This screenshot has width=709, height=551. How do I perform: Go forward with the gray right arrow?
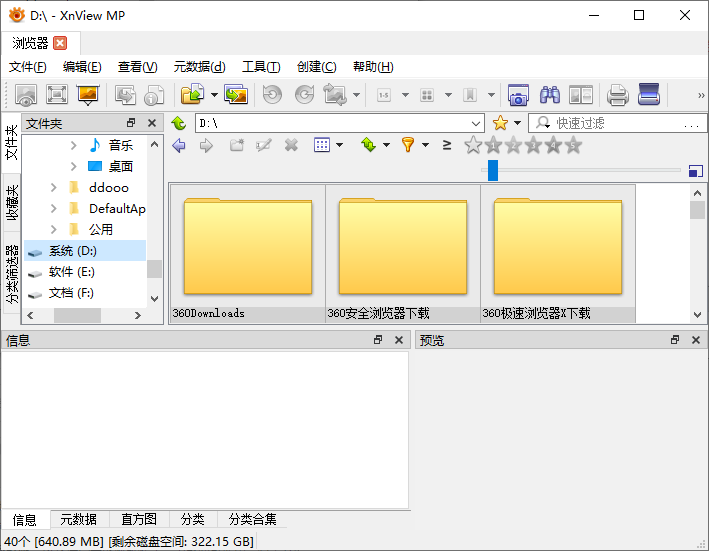[206, 146]
